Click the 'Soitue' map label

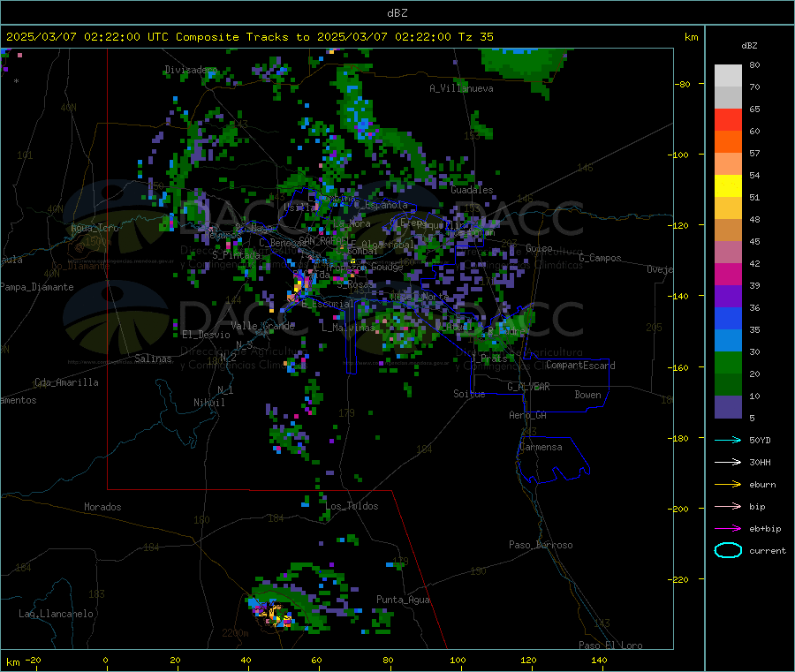(469, 394)
